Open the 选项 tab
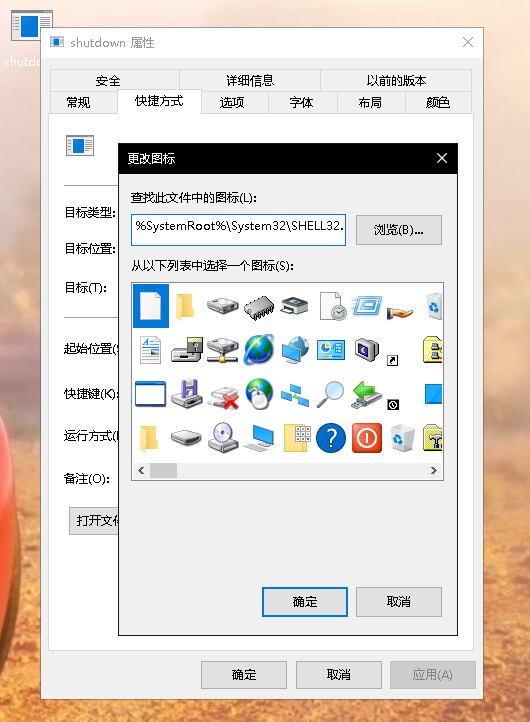The image size is (530, 722). coord(235,102)
